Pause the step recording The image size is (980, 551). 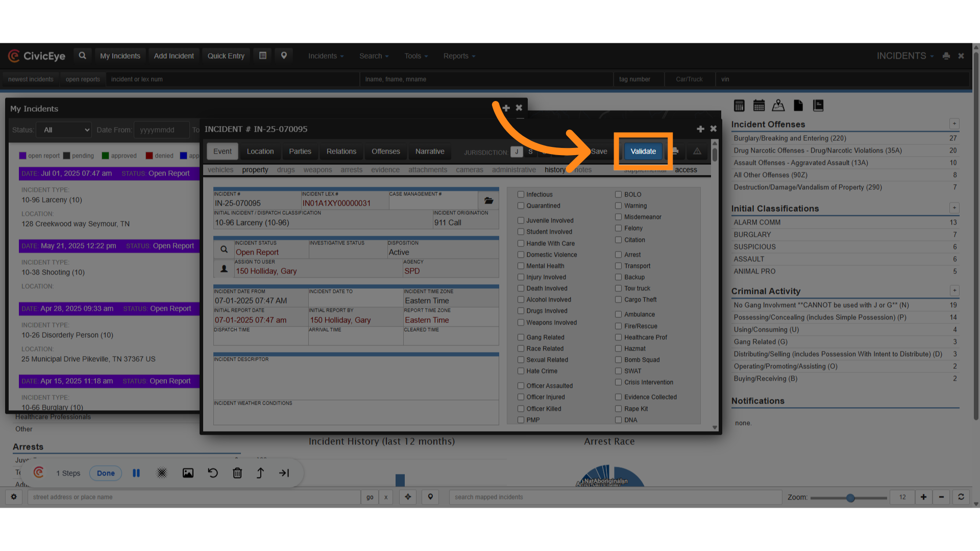point(136,473)
